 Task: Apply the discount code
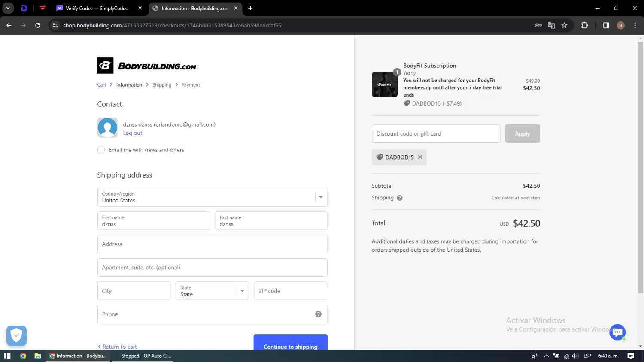coord(522,134)
